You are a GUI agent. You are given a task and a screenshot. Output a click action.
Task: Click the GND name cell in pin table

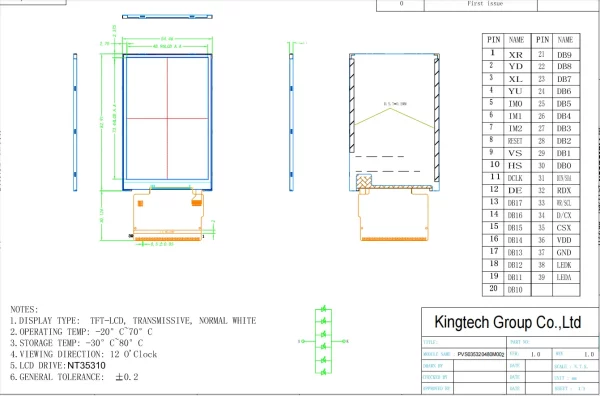coord(564,253)
